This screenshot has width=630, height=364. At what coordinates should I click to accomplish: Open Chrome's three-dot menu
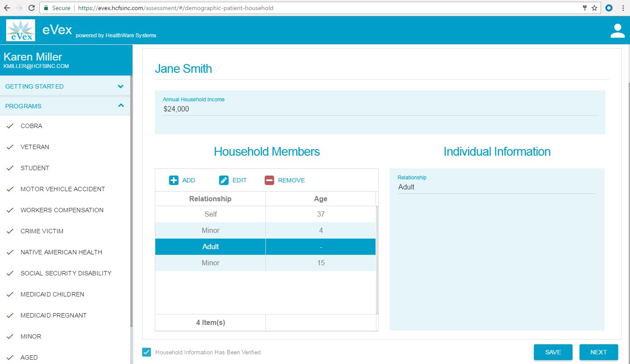(623, 8)
